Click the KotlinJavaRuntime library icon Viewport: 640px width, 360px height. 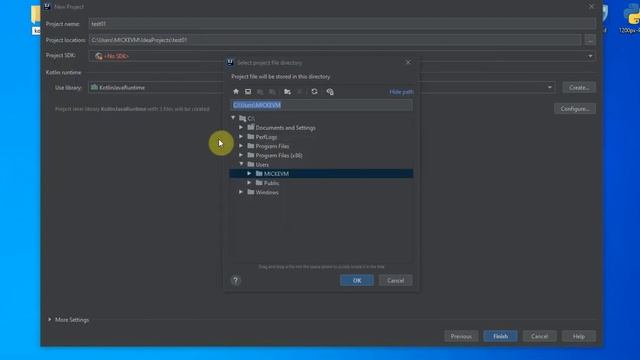94,87
